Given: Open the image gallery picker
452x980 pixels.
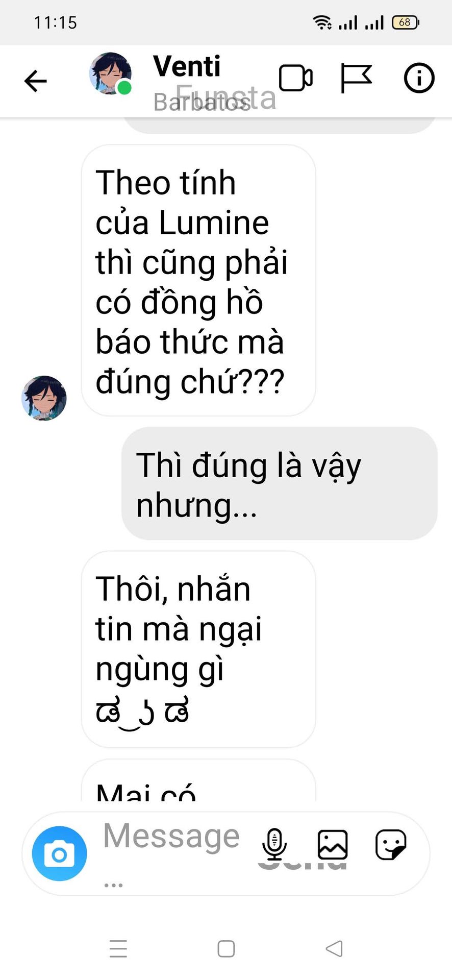Looking at the screenshot, I should point(333,844).
